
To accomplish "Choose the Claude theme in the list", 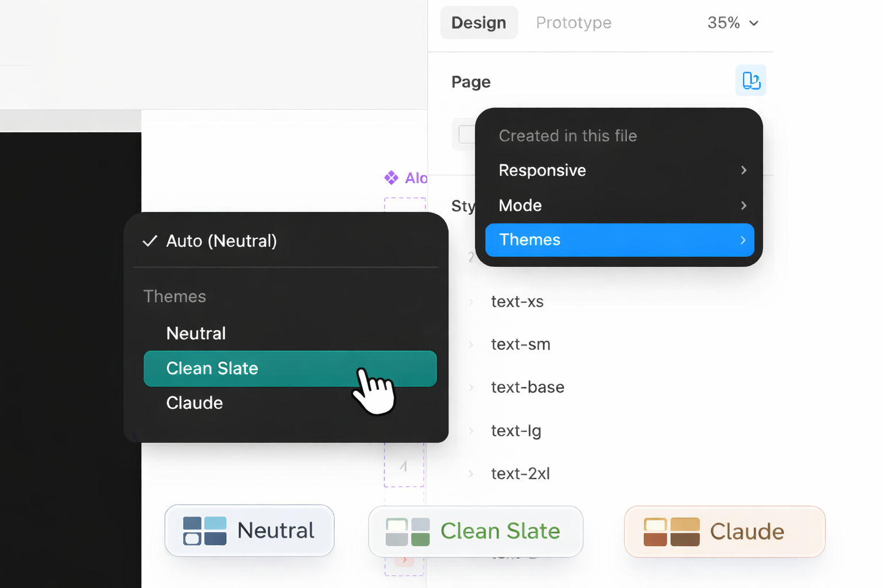I will (x=290, y=403).
